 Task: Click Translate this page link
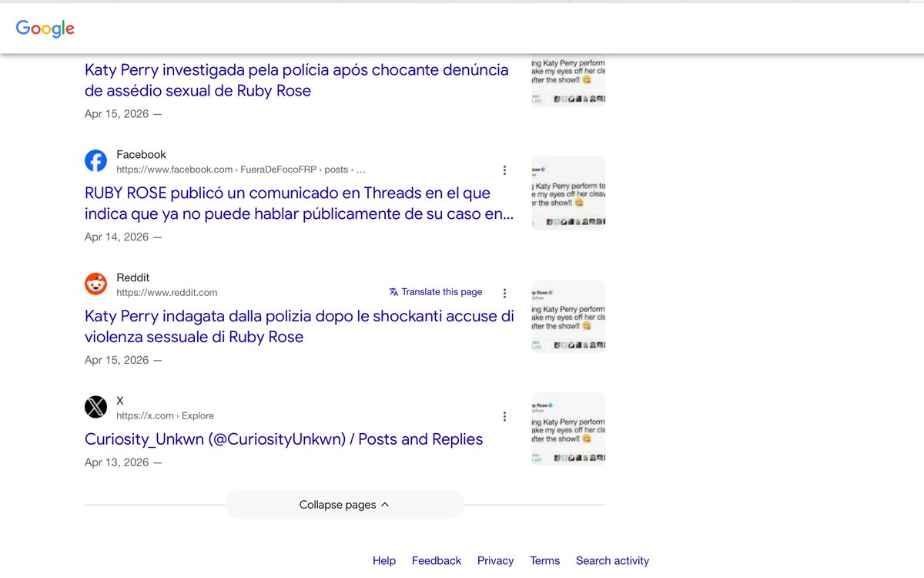[x=442, y=292]
